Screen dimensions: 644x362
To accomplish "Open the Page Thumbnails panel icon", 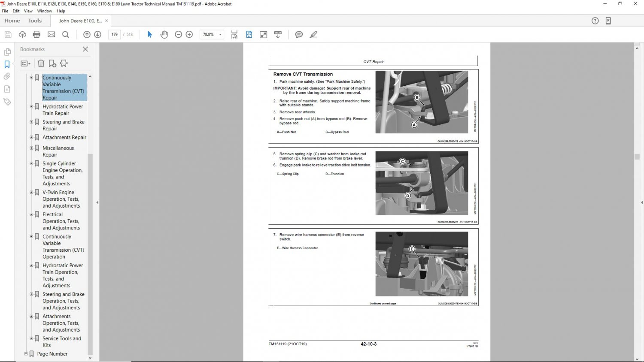I will pos(7,52).
